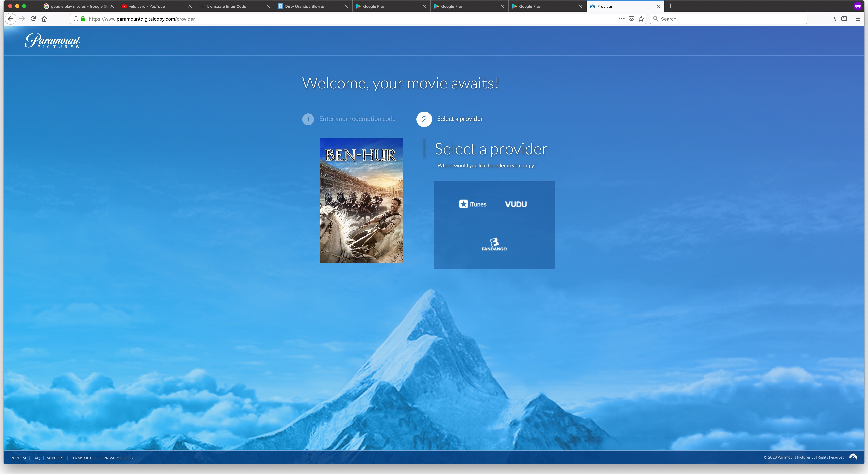The image size is (868, 474).
Task: Reload the current page
Action: [x=33, y=19]
